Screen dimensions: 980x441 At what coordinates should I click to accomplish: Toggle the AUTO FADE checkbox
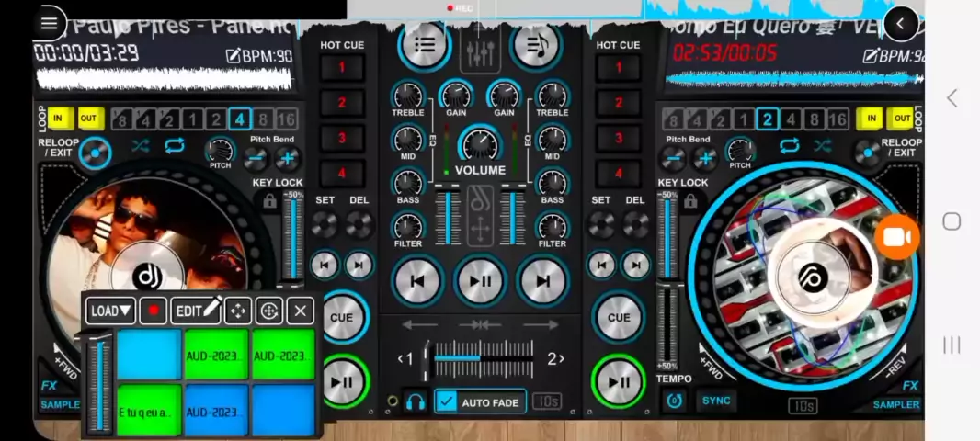(x=446, y=401)
